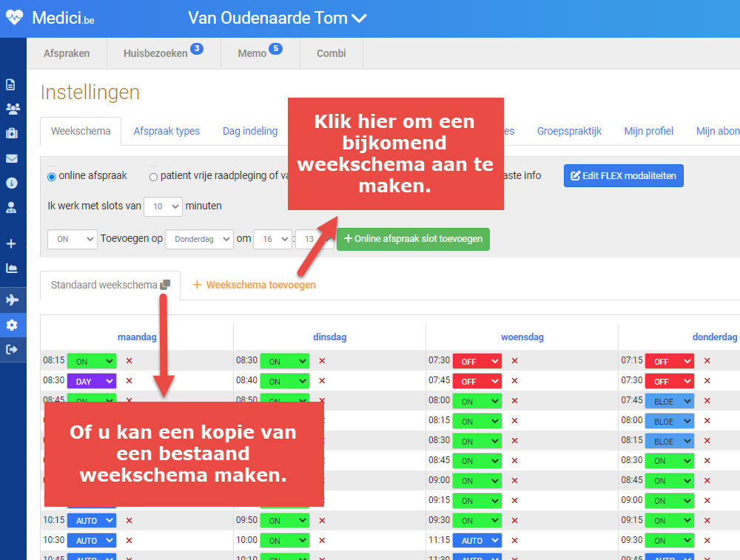Open the statistics chart icon
Image resolution: width=740 pixels, height=560 pixels.
point(12,268)
